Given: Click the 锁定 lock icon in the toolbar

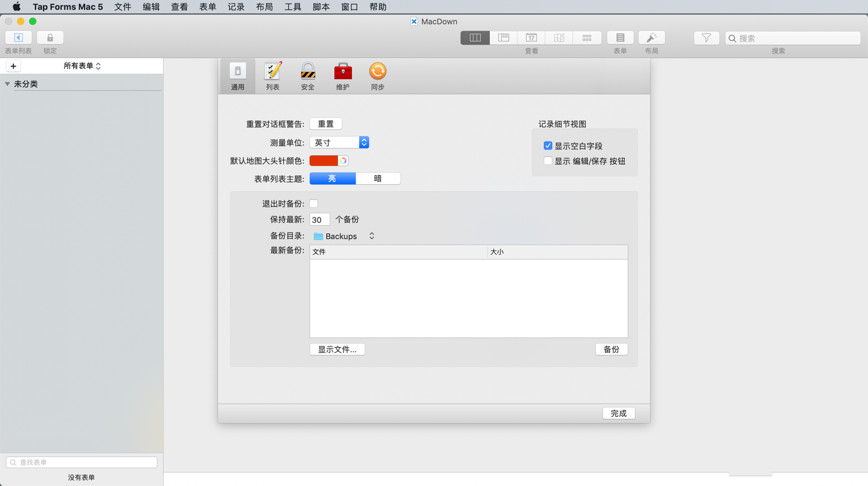Looking at the screenshot, I should tap(50, 37).
